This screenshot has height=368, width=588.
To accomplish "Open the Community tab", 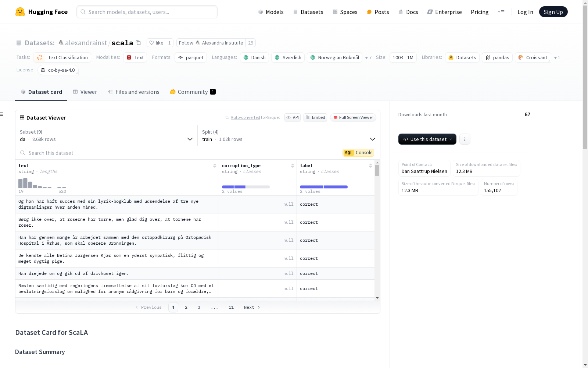I will (x=193, y=92).
